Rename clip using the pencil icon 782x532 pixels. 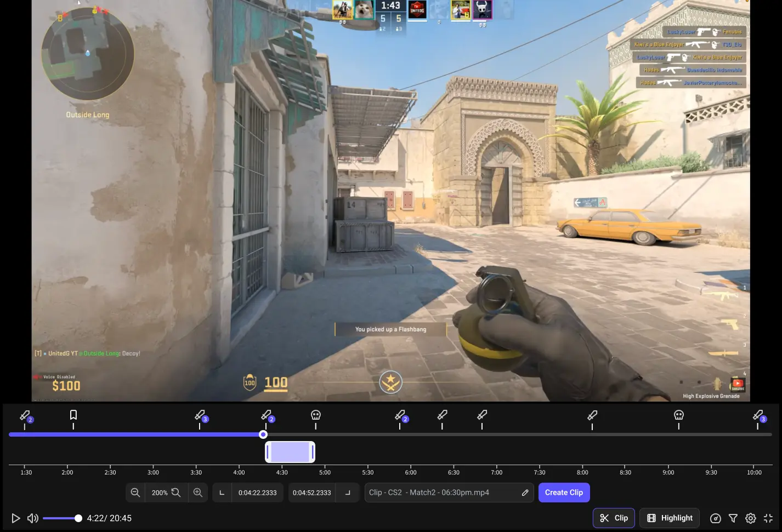tap(525, 493)
